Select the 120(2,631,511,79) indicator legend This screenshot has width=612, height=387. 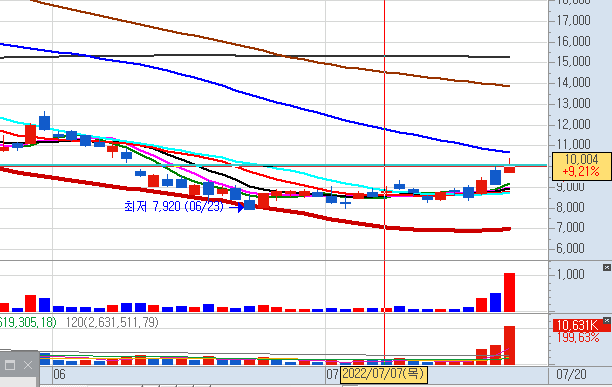click(x=112, y=323)
